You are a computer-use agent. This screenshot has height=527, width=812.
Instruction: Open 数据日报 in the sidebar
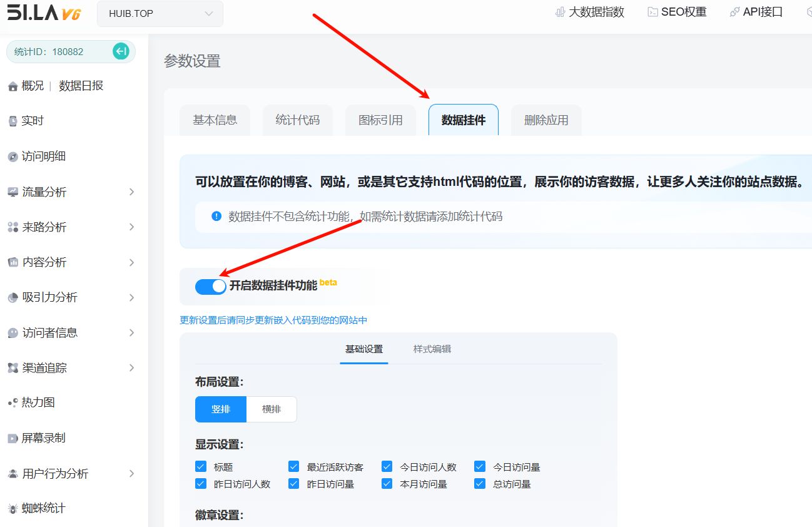tap(81, 86)
